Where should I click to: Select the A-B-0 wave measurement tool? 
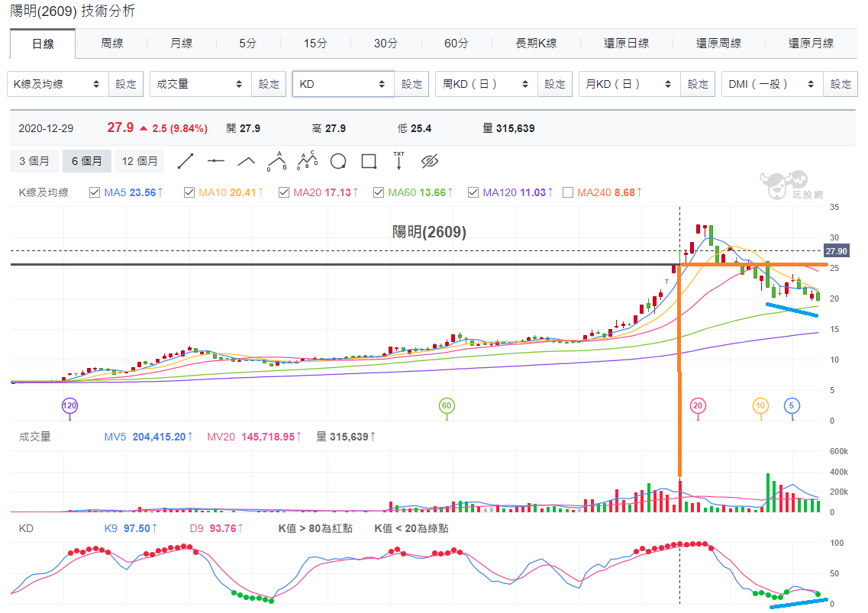pos(277,161)
